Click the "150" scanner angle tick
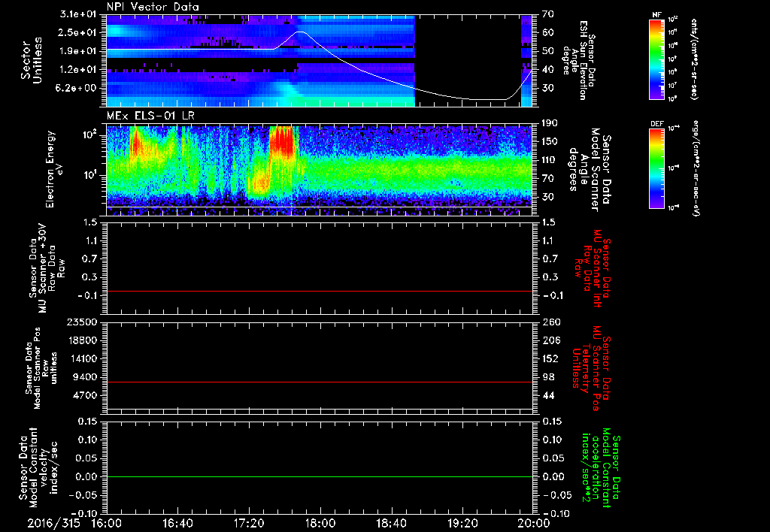 point(550,142)
